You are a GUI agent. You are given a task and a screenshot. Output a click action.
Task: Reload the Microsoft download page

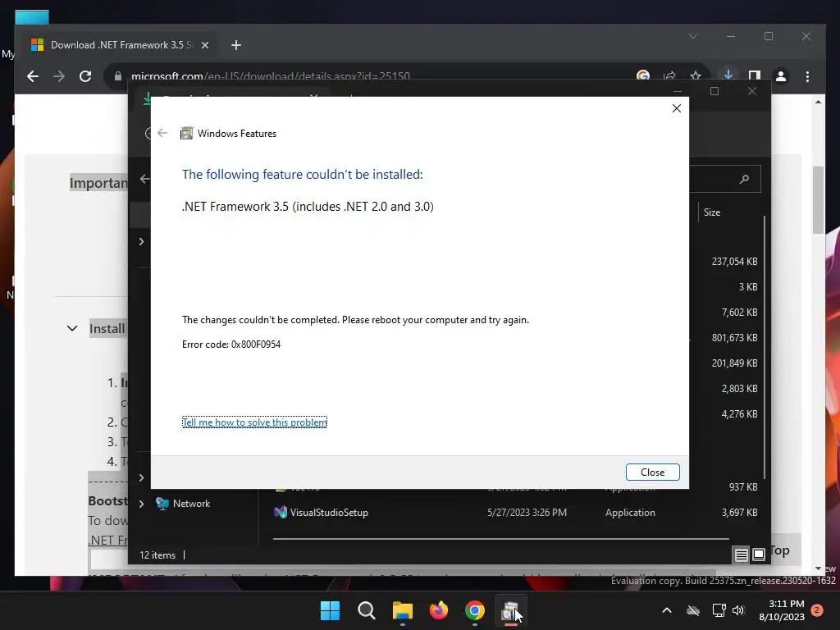85,76
